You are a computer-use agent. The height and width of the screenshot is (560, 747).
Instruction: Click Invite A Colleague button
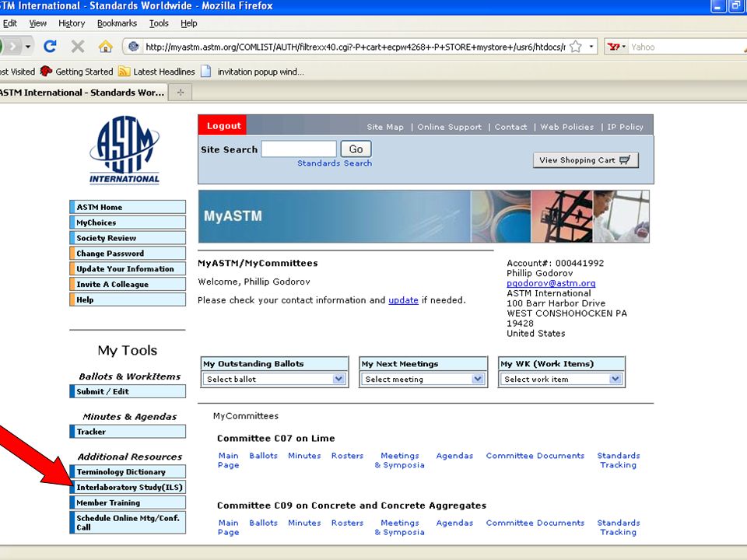click(x=128, y=285)
